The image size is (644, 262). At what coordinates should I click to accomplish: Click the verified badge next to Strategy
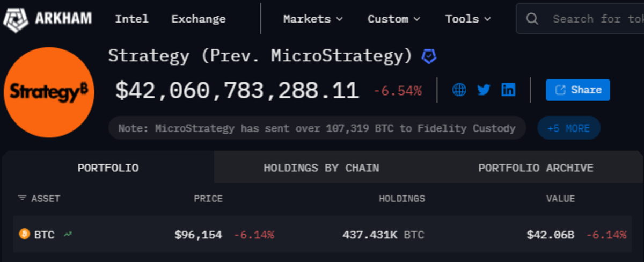tap(429, 56)
